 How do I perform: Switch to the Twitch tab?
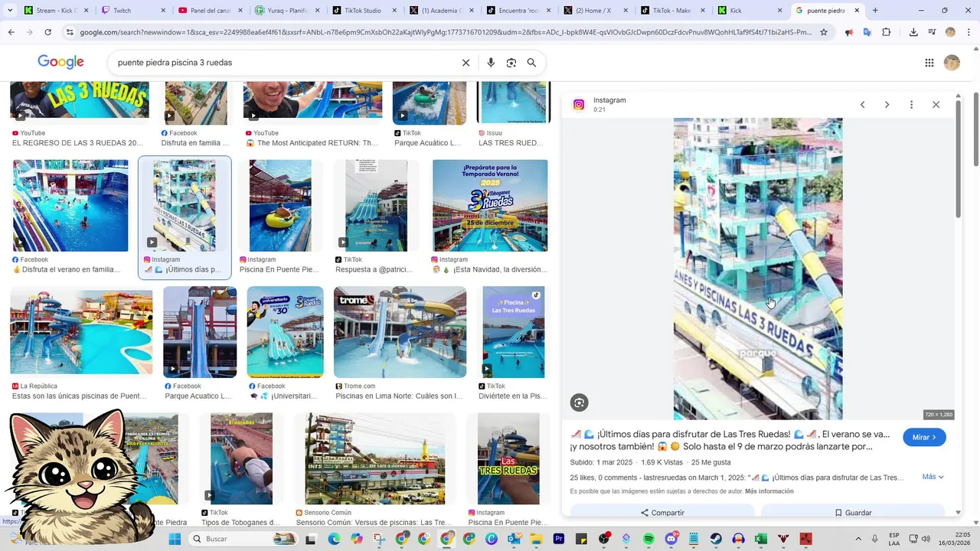pos(132,11)
